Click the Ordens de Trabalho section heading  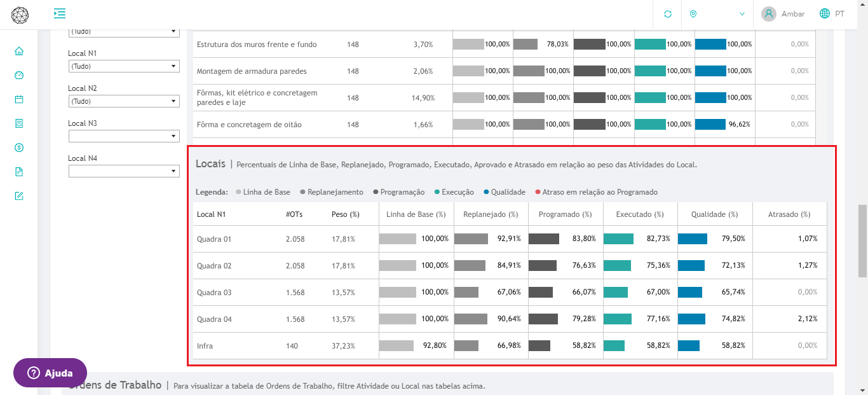tap(116, 385)
